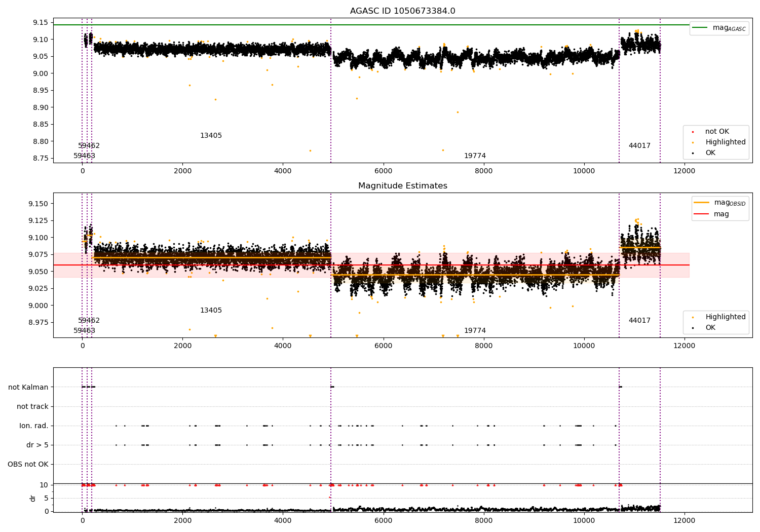Click the 'OBS not OK' axis label
The height and width of the screenshot is (532, 760).
(x=28, y=464)
